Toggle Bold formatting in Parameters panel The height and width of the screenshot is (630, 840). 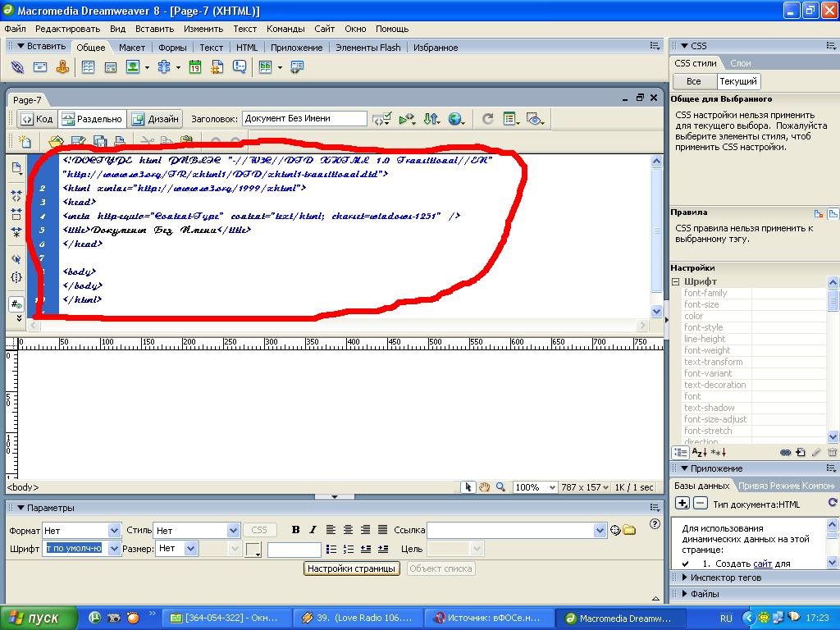tap(295, 530)
